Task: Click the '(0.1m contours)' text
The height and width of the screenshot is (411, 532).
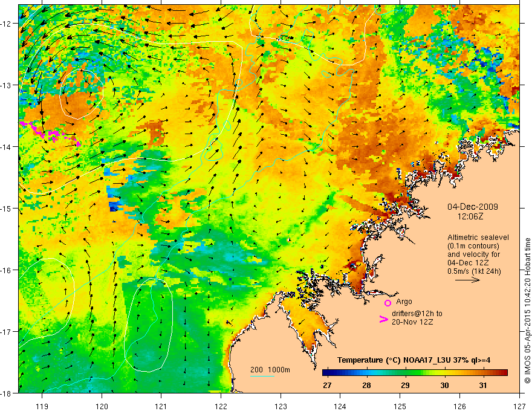Action: tap(473, 246)
